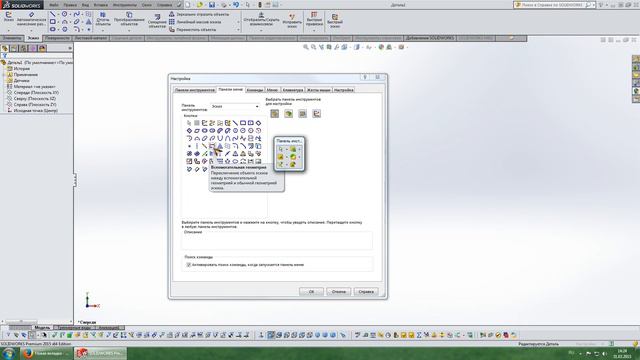Switch to the Команды tab in the dialog

pos(255,90)
